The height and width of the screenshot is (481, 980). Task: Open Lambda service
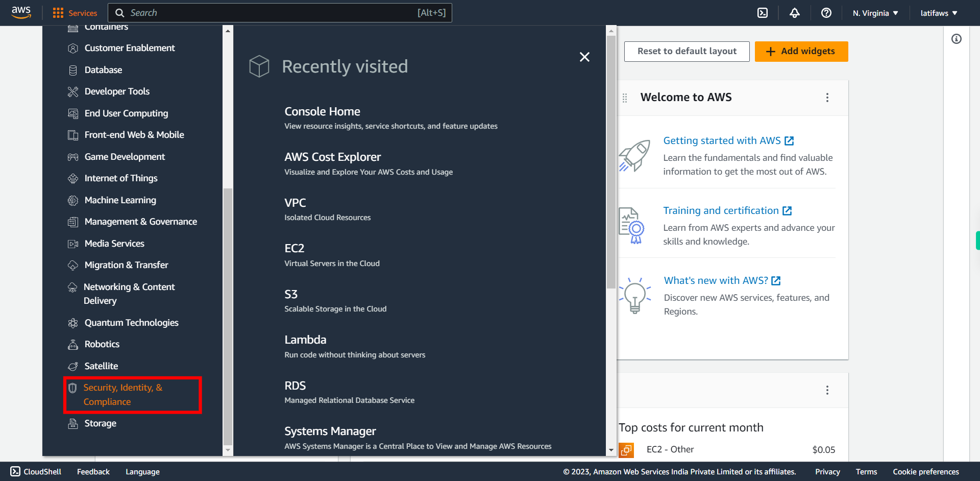[305, 340]
